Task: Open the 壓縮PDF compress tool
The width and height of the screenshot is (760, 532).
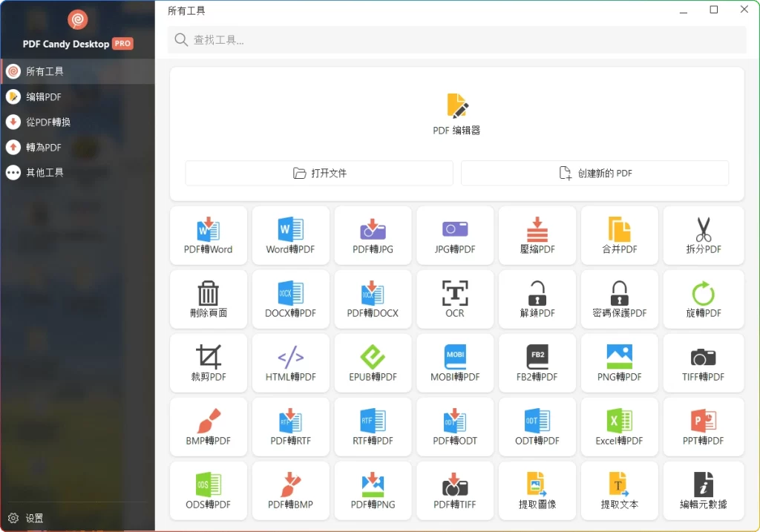Action: tap(537, 235)
